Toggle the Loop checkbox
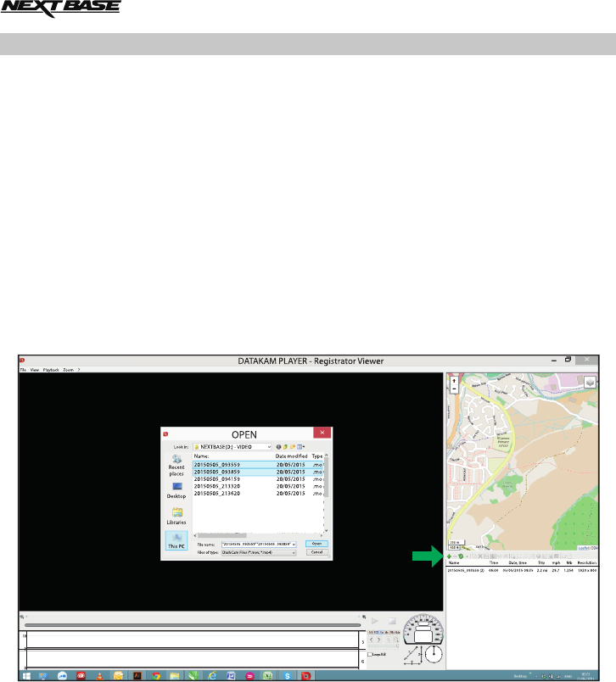Image resolution: width=616 pixels, height=682 pixels. pos(370,654)
